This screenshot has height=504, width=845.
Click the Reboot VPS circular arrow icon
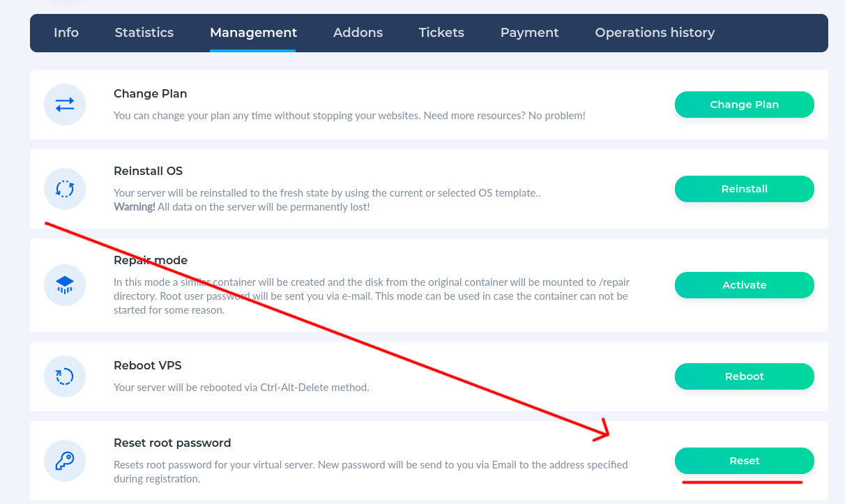point(65,376)
